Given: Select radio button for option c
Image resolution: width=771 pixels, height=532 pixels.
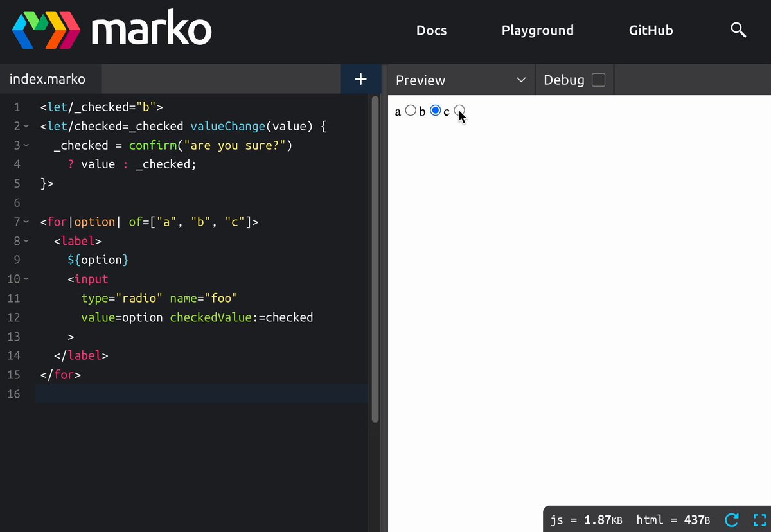Looking at the screenshot, I should click(459, 111).
